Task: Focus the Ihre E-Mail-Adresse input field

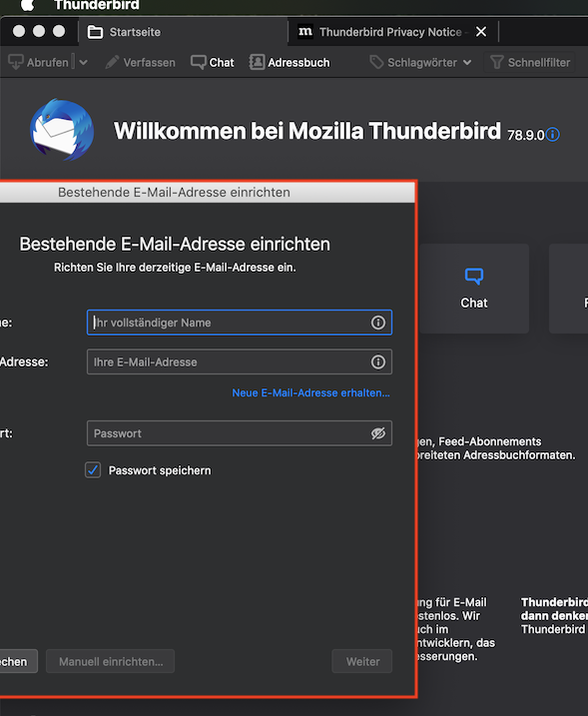Action: [240, 361]
